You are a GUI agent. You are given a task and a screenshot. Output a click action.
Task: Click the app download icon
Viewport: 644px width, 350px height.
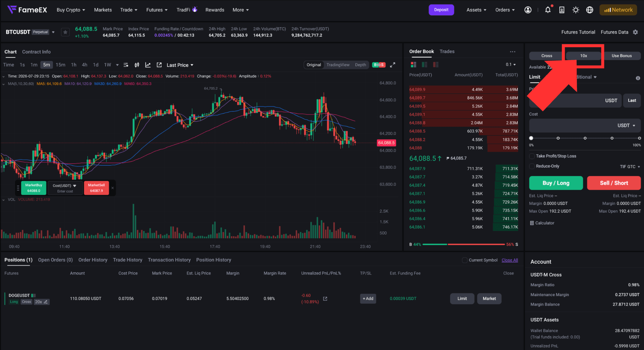562,10
